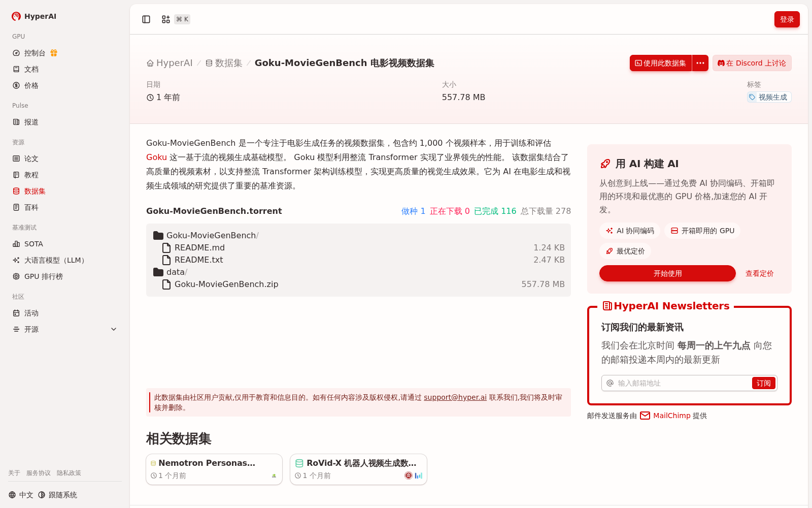Open the command palette search icon
Viewport: 812px width, 508px height.
point(166,19)
